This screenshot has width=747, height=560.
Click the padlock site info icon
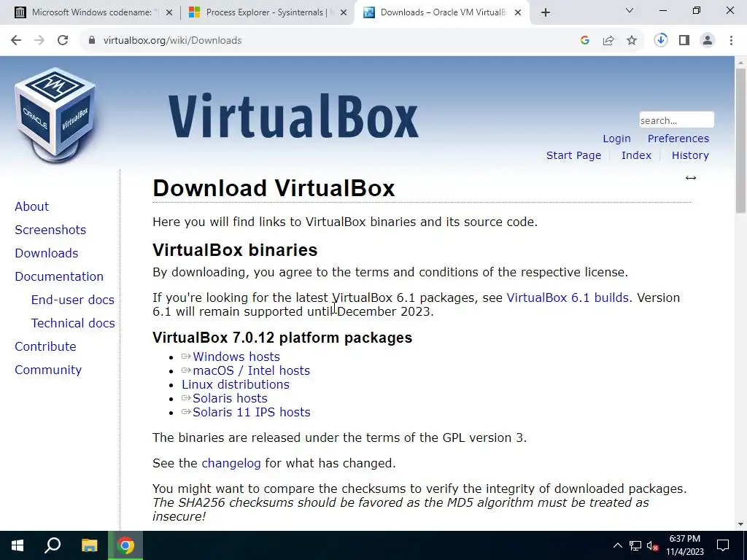point(92,41)
